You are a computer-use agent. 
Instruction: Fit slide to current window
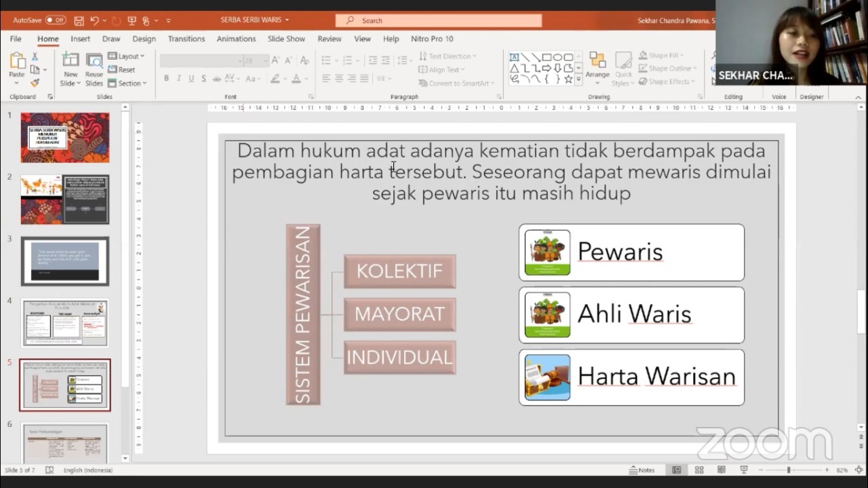[x=859, y=470]
